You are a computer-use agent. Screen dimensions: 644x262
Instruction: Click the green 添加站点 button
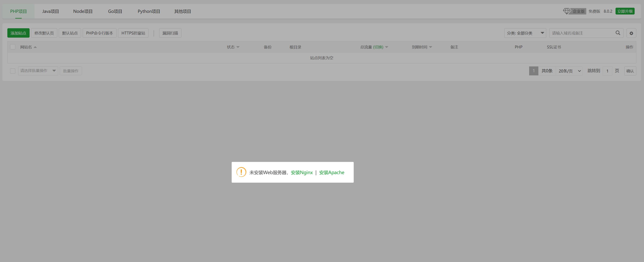coord(18,33)
